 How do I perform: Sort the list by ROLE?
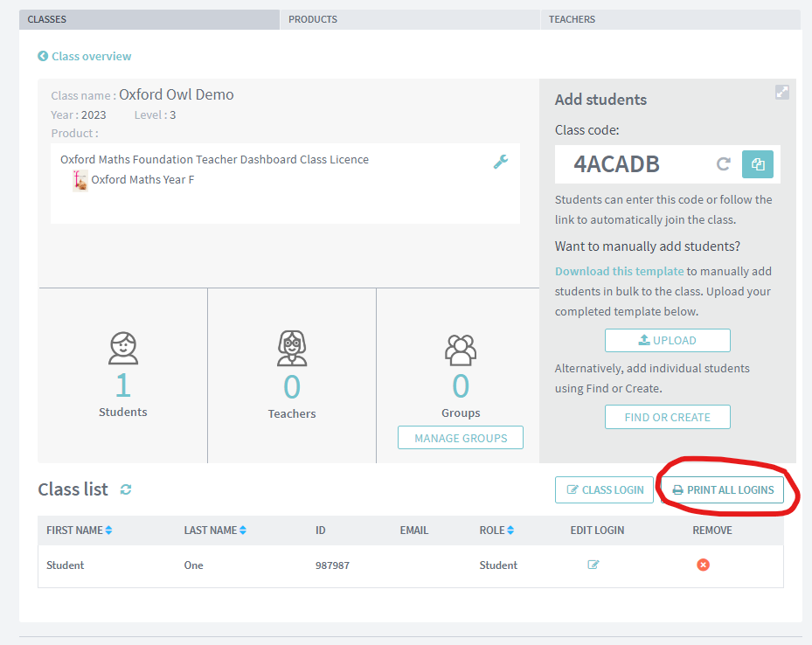pos(508,530)
